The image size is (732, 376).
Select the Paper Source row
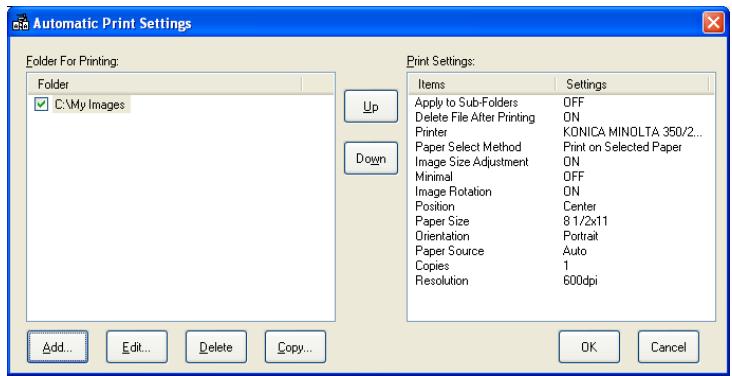click(561, 251)
